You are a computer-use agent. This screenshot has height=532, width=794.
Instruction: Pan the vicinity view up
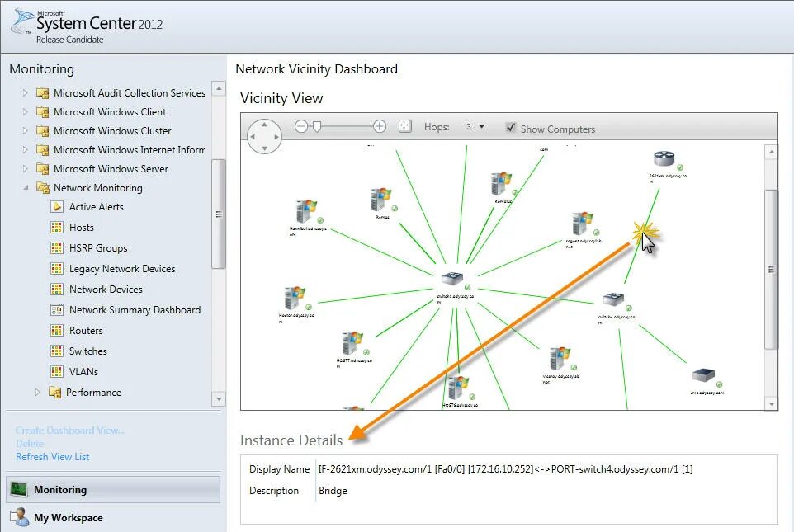click(x=264, y=124)
